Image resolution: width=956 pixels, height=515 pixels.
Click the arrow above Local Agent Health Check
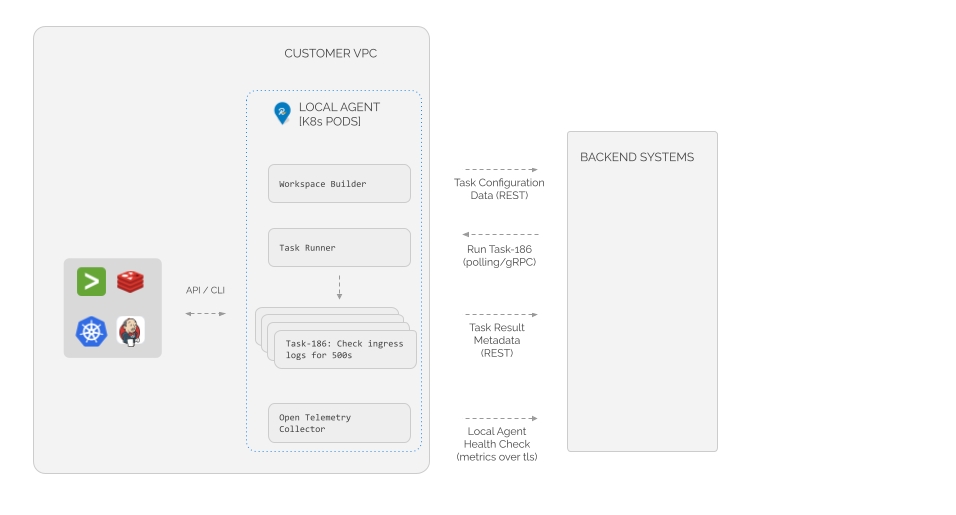point(501,418)
